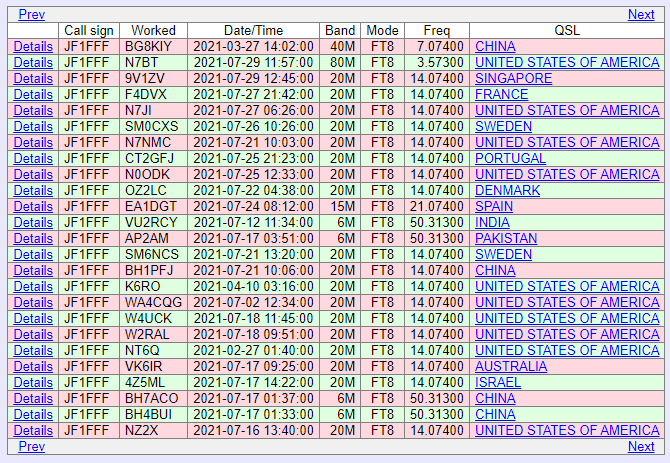This screenshot has width=670, height=463.
Task: Click the CHINA QSL link for BH1PFJ
Action: pos(495,270)
